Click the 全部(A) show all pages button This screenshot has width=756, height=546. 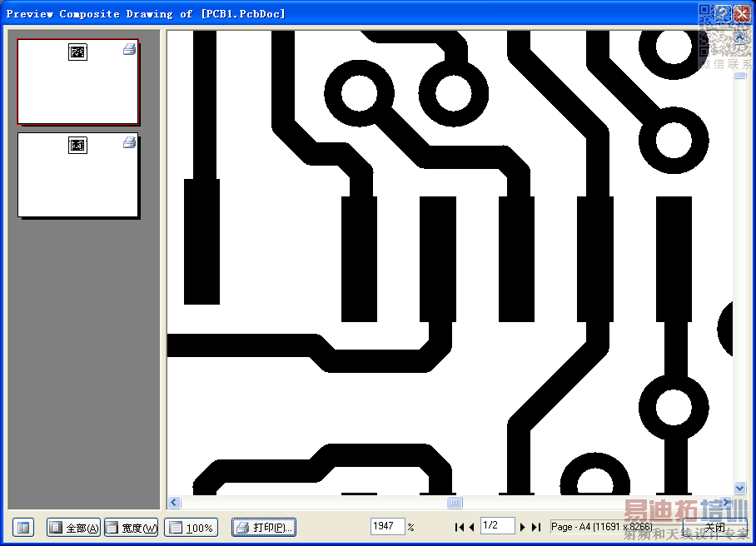(x=73, y=528)
